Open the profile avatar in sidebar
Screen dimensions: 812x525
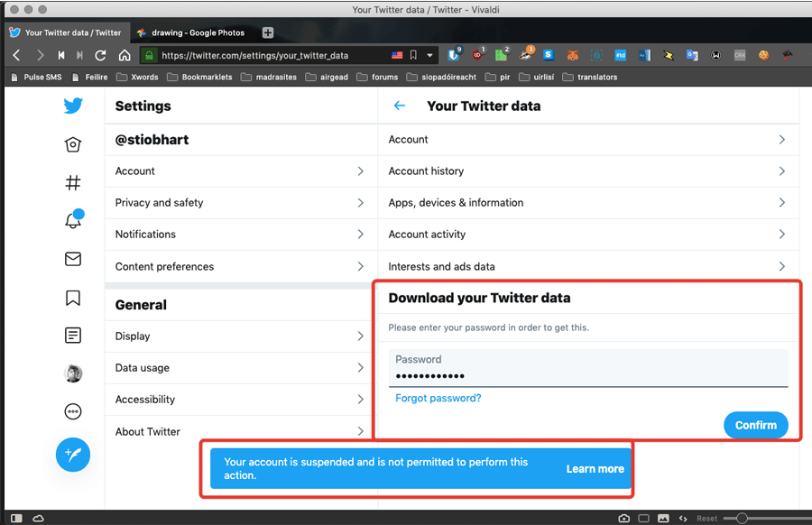coord(73,373)
